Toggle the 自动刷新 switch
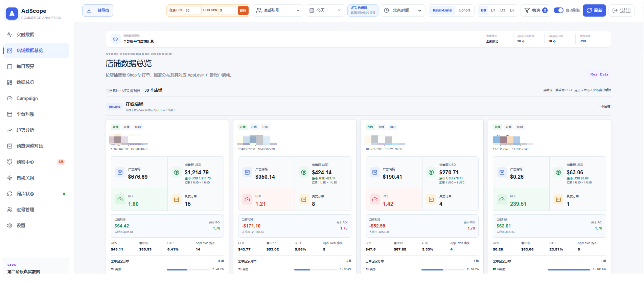Screen dimensions: 644x283 (558, 10)
